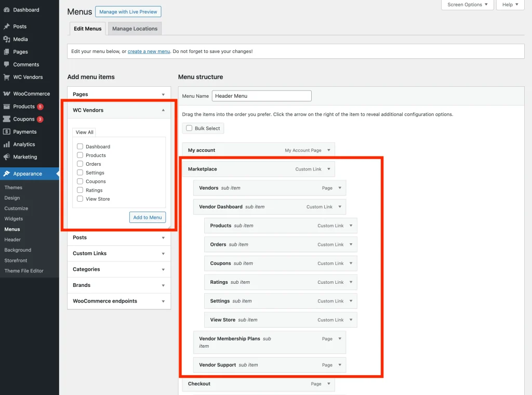The width and height of the screenshot is (532, 395).
Task: Click the Products box icon
Action: (x=6, y=106)
